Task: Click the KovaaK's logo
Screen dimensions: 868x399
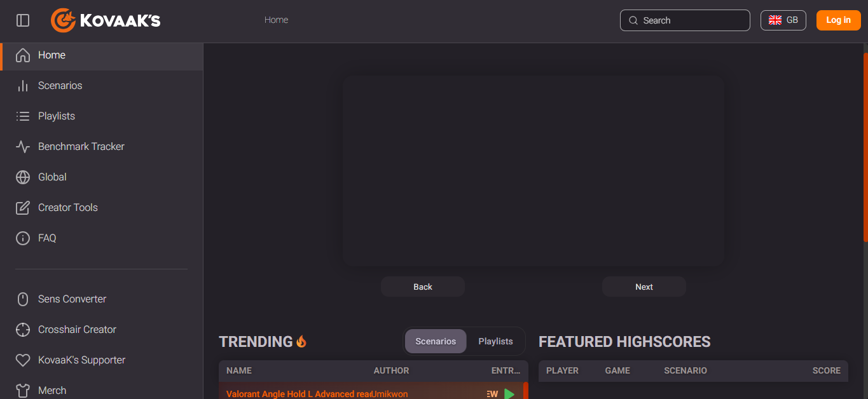Action: click(106, 20)
